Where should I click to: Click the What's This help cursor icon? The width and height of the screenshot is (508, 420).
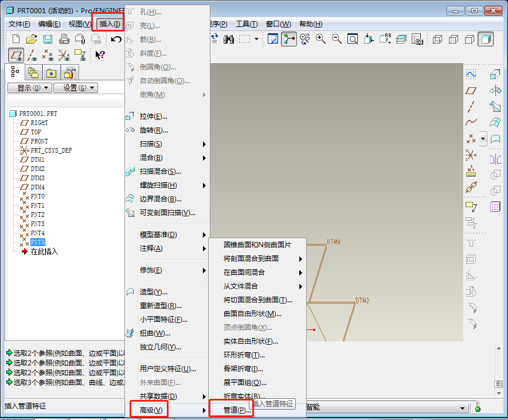(100, 55)
